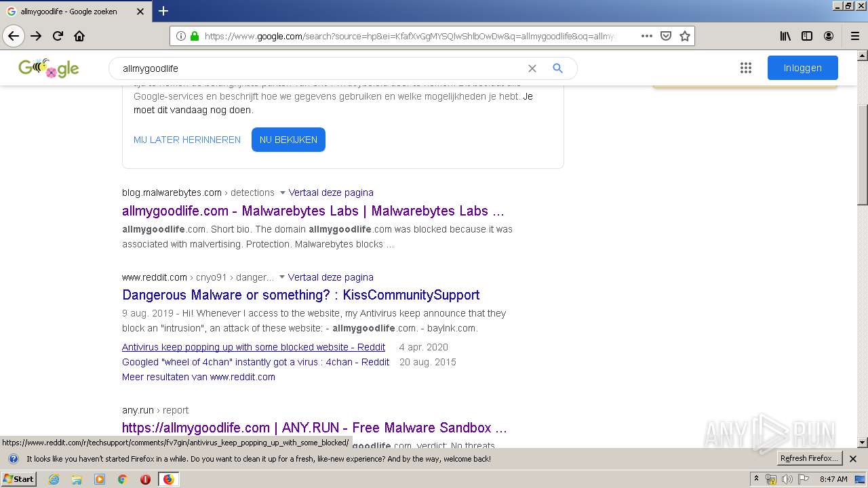
Task: Open Meer resultaten van www.reddit.com
Action: tap(199, 377)
